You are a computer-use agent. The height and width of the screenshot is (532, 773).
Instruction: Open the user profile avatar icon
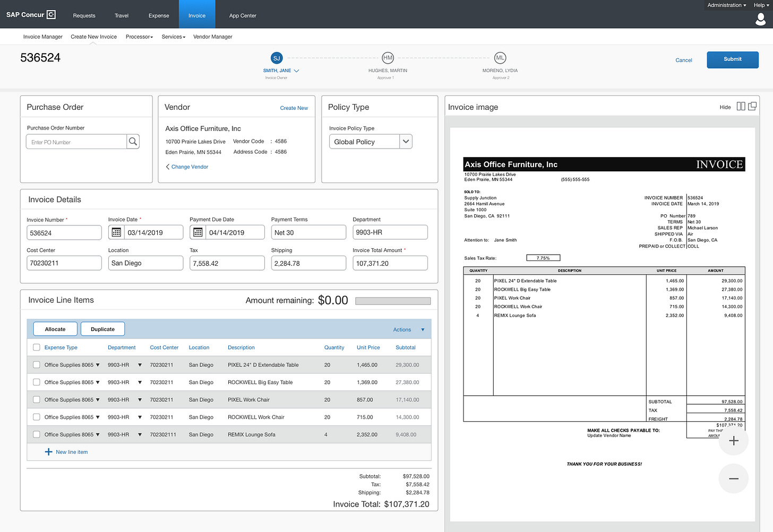pos(760,20)
